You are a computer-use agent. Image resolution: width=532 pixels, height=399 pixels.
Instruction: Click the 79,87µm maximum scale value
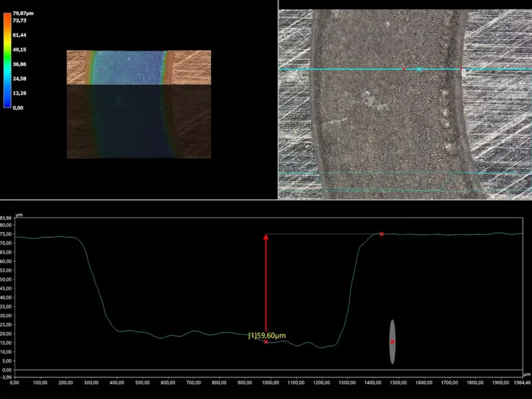click(23, 13)
